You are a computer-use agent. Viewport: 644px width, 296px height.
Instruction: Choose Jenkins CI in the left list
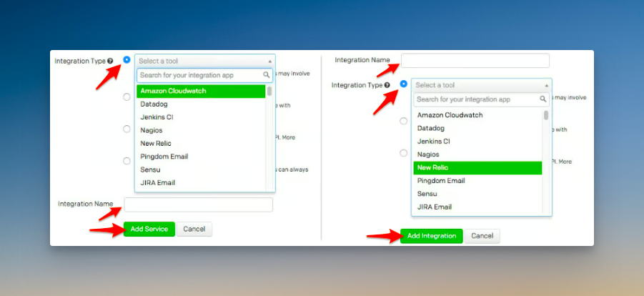[201, 117]
